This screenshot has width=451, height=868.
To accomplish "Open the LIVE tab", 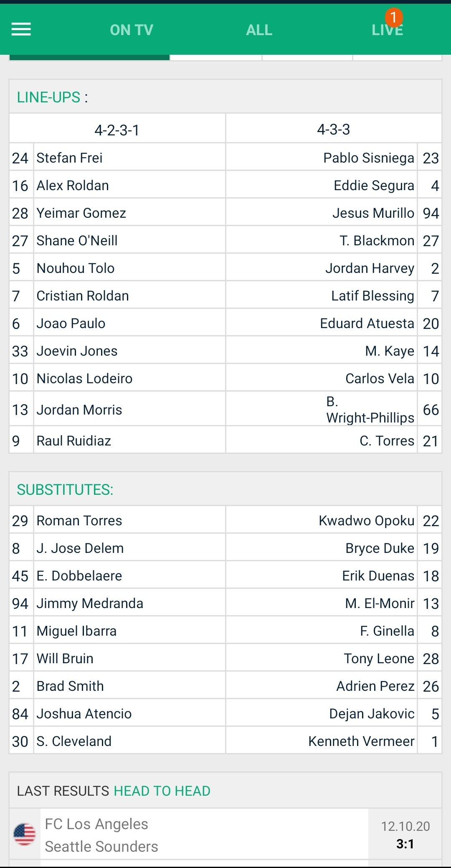I will [388, 30].
